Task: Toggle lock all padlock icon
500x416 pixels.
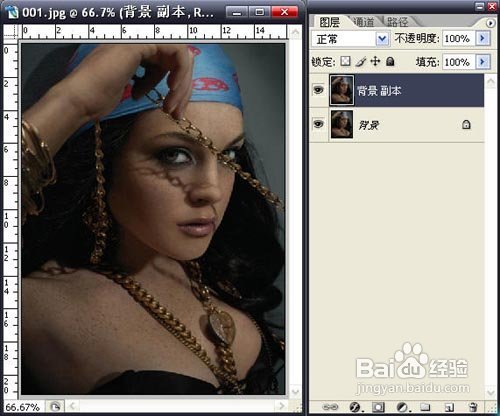Action: 390,61
